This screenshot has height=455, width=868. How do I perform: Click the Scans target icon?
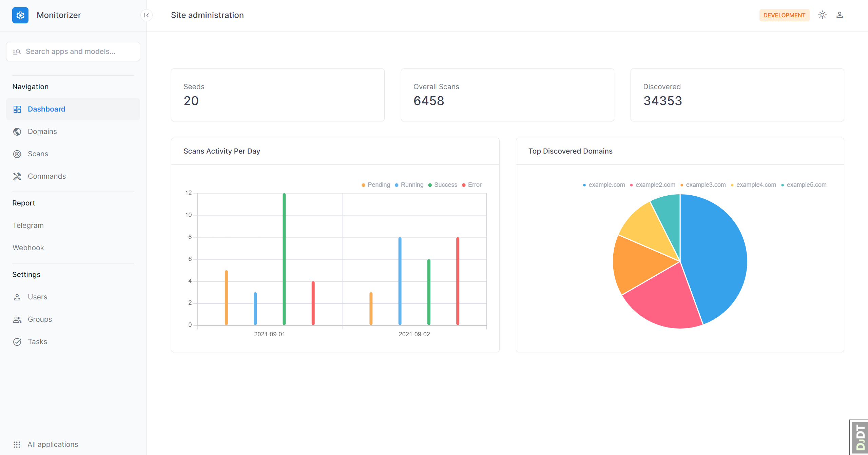[17, 154]
